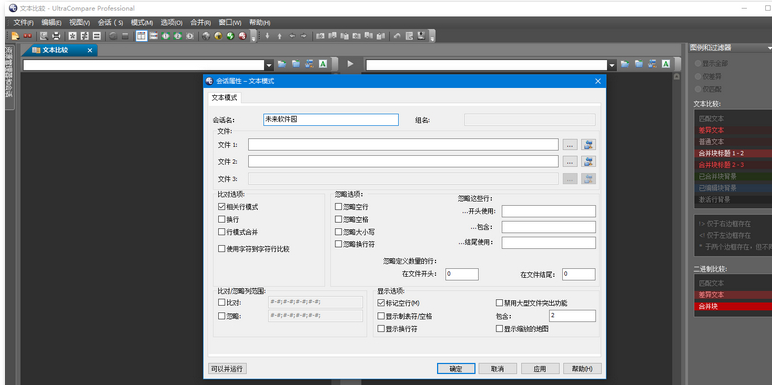
Task: Open file folder icon for right pane
Action: pyautogui.click(x=625, y=64)
